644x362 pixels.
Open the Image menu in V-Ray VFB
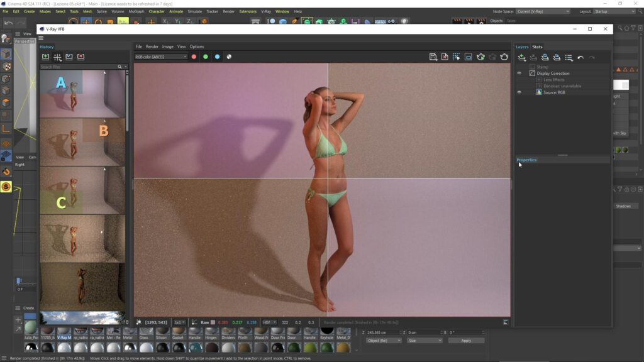(x=167, y=47)
